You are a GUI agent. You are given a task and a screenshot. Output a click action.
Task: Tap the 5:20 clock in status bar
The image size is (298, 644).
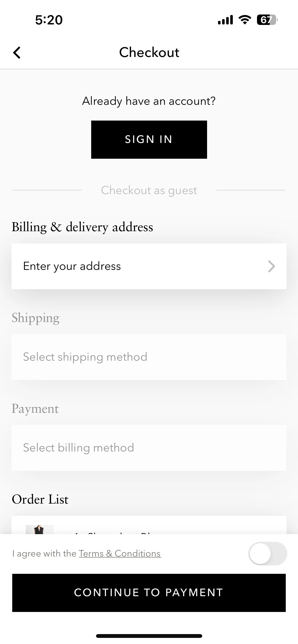pos(49,20)
